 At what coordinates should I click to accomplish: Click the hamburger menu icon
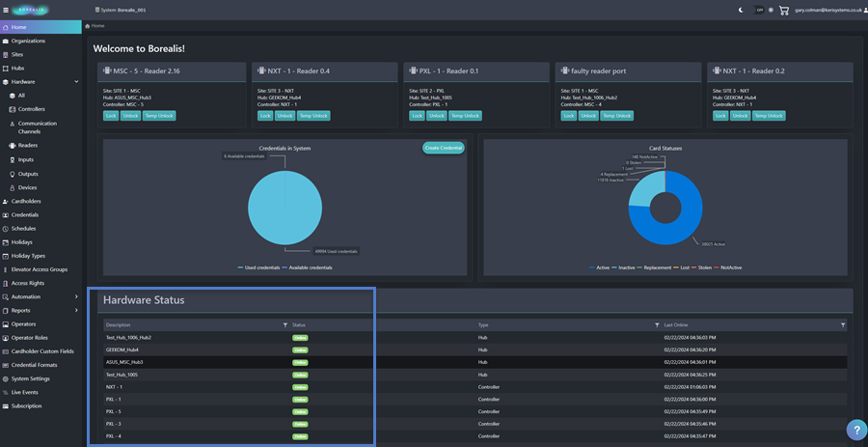coord(6,10)
